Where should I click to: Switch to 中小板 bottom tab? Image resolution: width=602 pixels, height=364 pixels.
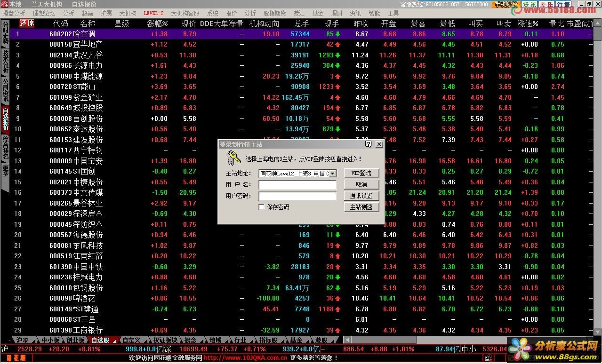tap(50, 340)
